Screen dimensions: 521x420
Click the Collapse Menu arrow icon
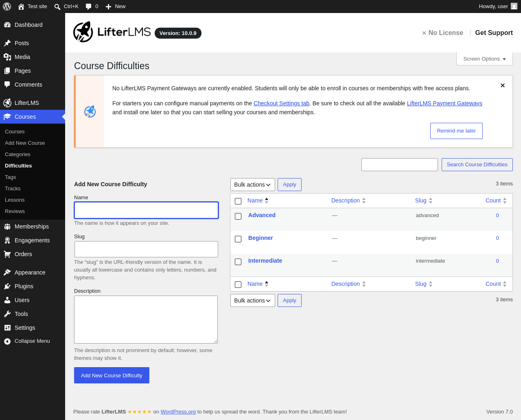tap(7, 341)
